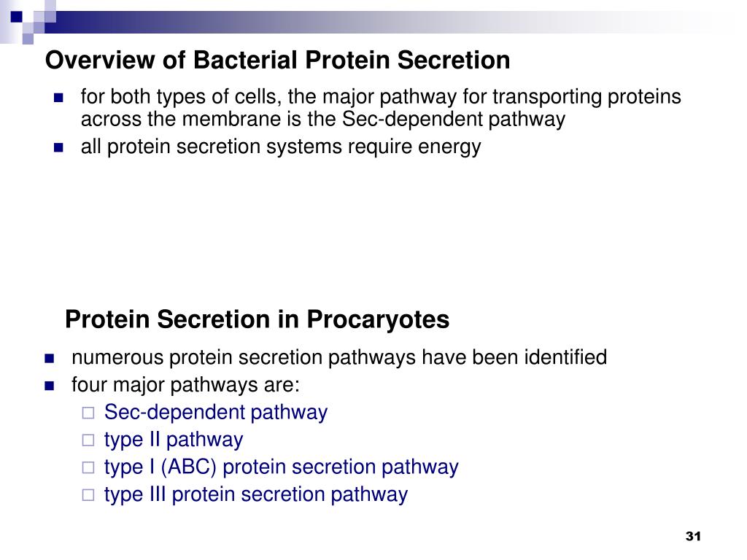Check the box for type I (ABC) pathway

click(x=88, y=467)
